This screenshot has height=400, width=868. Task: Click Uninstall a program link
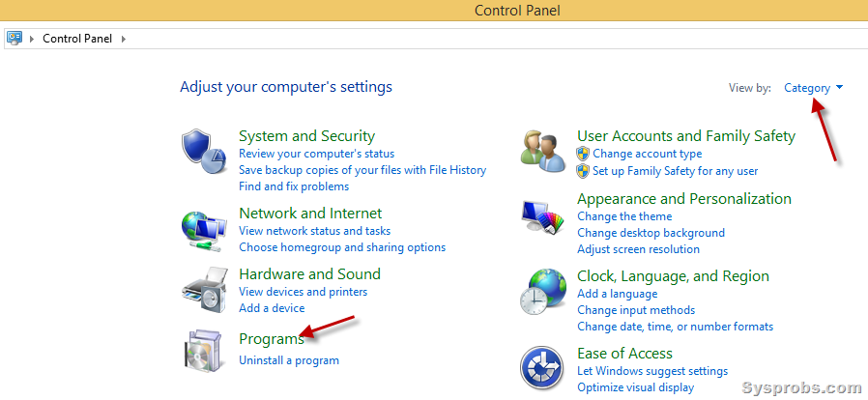pos(289,360)
